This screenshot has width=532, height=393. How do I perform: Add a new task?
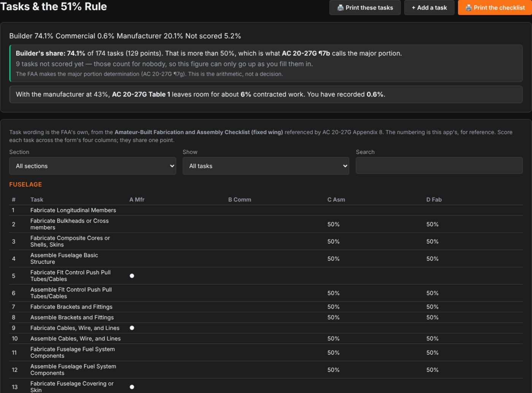[429, 8]
